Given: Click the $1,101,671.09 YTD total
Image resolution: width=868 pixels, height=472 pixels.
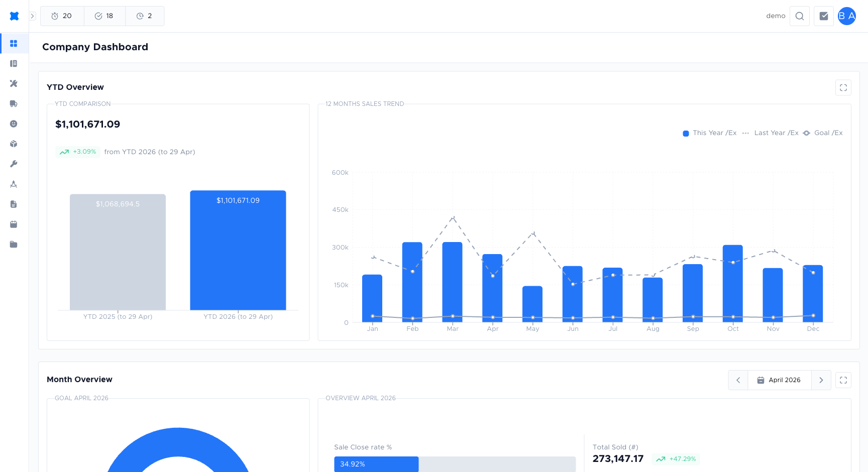Looking at the screenshot, I should point(88,124).
